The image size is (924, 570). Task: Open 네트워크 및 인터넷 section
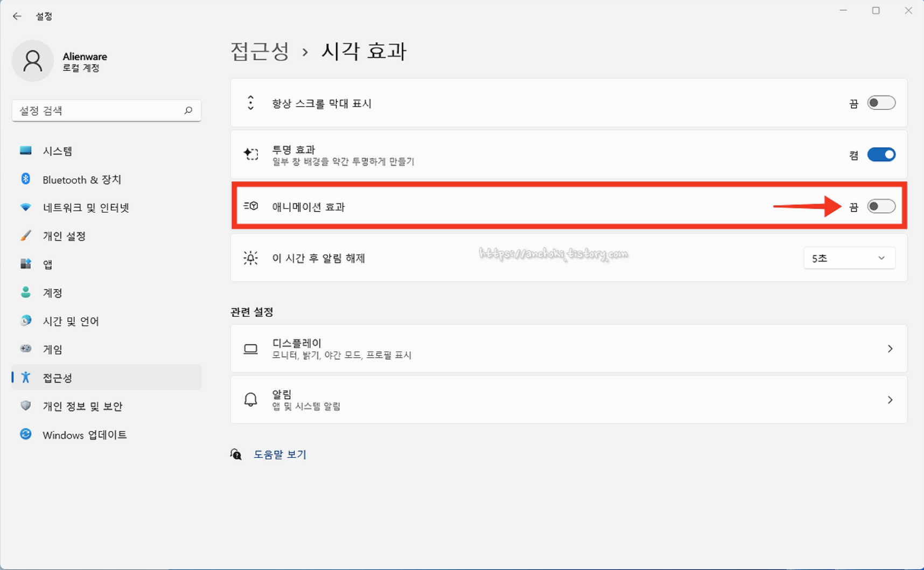click(107, 207)
